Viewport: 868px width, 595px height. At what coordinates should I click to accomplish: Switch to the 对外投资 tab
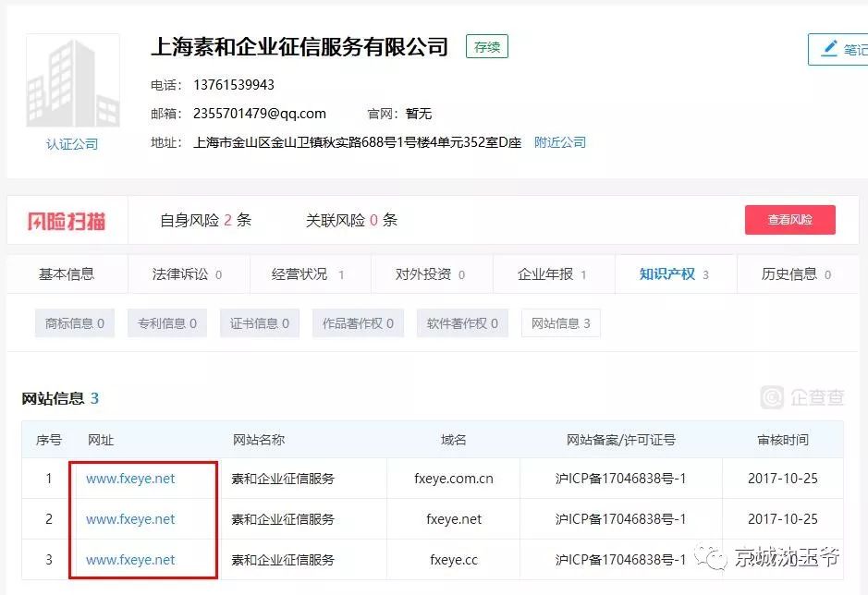click(433, 274)
